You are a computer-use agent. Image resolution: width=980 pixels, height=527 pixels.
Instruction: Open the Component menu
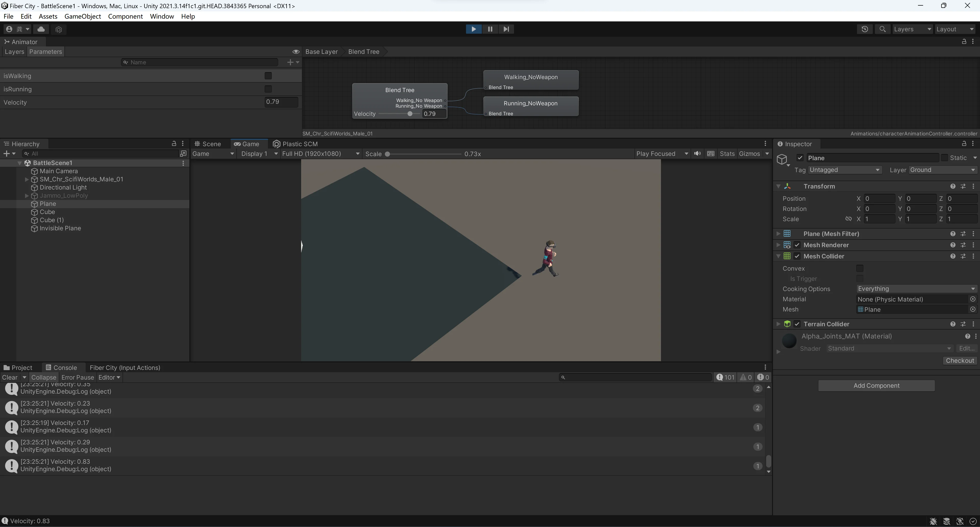[x=125, y=16]
